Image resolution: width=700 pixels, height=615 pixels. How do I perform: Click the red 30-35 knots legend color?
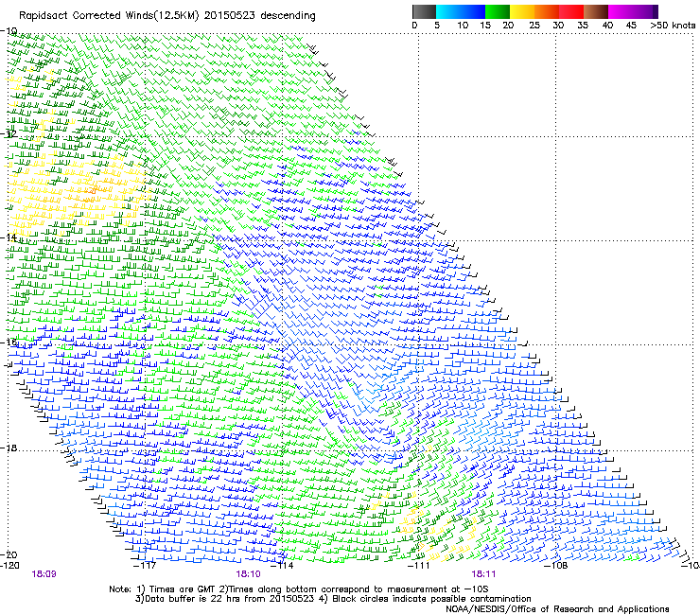[x=571, y=12]
